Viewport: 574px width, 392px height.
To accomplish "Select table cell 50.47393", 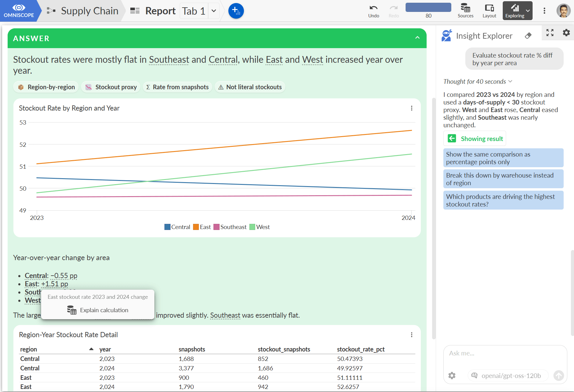I will (x=350, y=359).
